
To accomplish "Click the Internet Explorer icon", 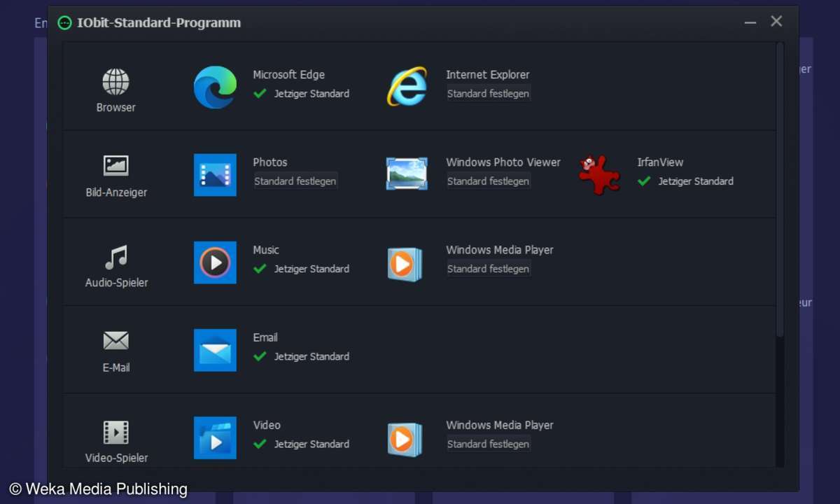I will [407, 86].
